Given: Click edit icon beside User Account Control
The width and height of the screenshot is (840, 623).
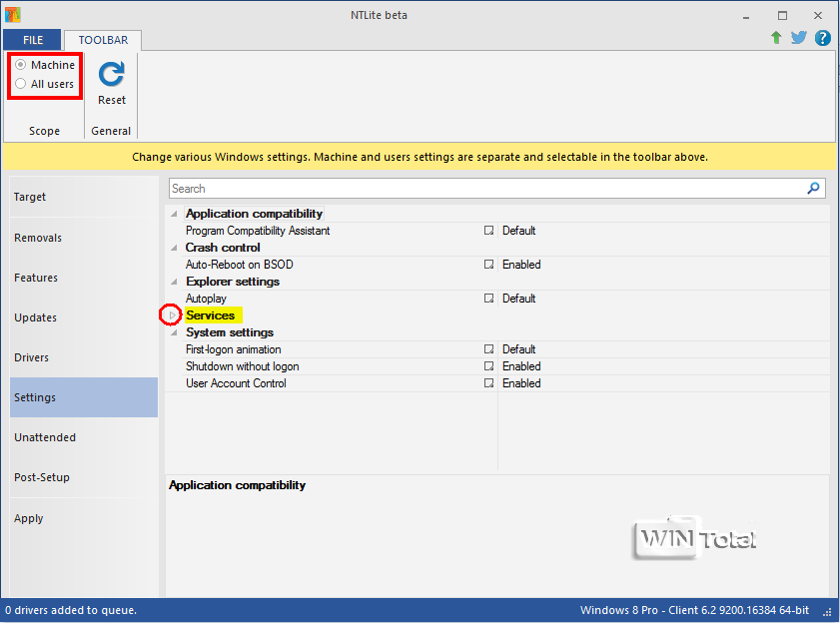Looking at the screenshot, I should click(x=488, y=383).
